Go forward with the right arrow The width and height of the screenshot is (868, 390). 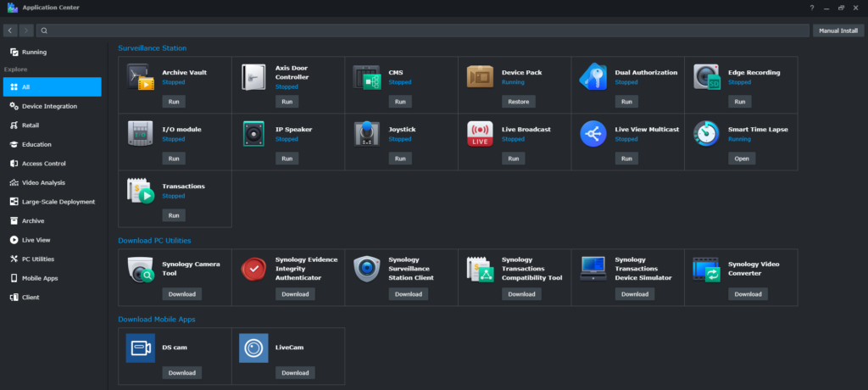click(26, 31)
